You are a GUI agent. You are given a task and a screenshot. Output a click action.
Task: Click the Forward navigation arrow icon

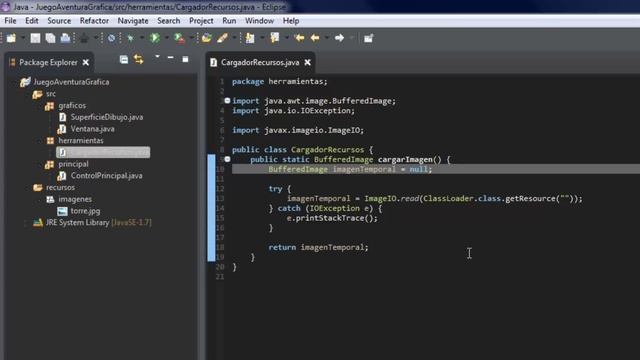coord(339,38)
